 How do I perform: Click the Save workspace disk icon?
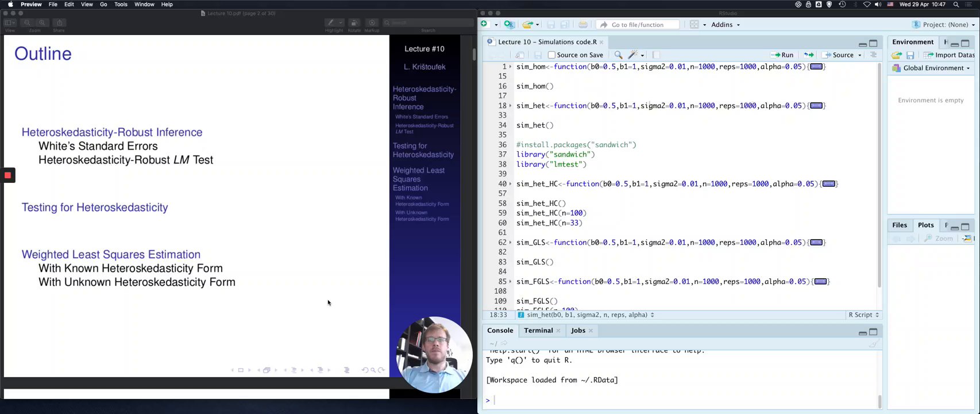click(x=910, y=55)
